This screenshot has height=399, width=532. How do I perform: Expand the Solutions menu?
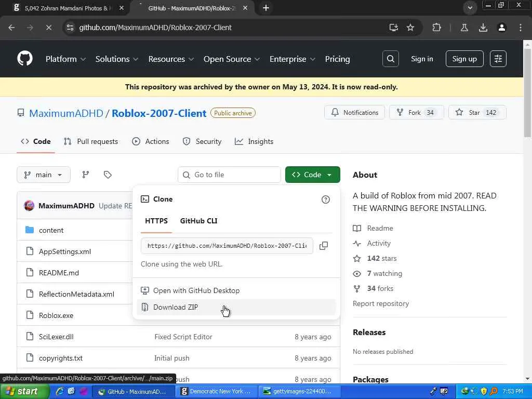pyautogui.click(x=117, y=59)
